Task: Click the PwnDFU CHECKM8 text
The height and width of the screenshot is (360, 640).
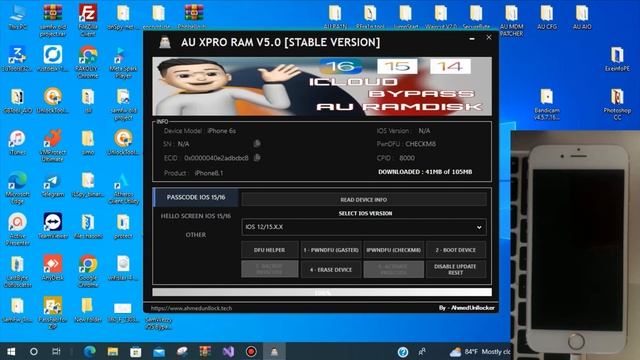Action: click(406, 144)
